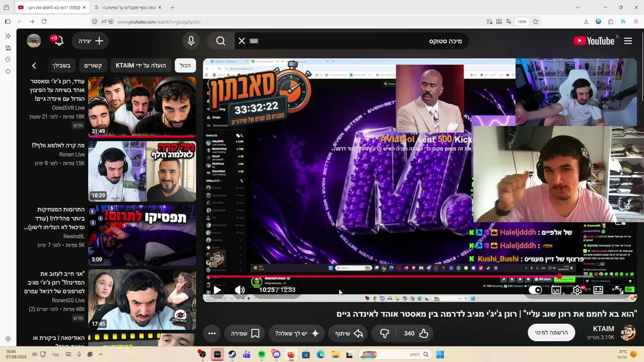
Task: Open the browser translate page icon
Action: pos(508,22)
